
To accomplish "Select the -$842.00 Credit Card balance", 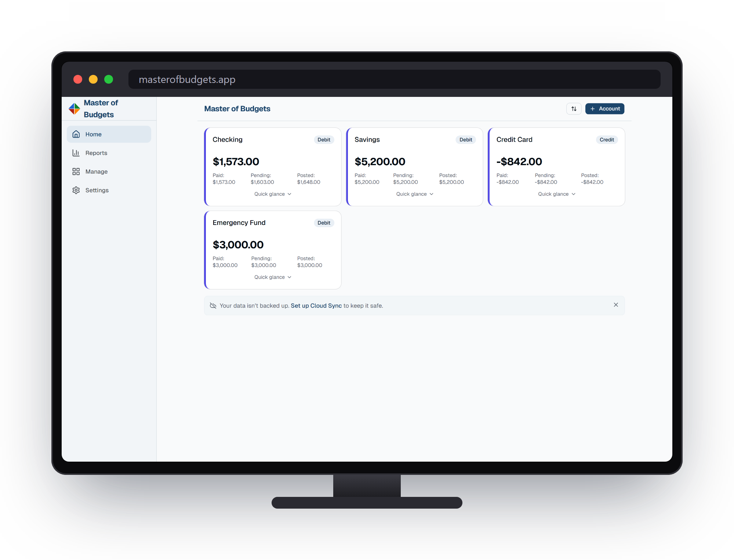I will click(x=519, y=161).
